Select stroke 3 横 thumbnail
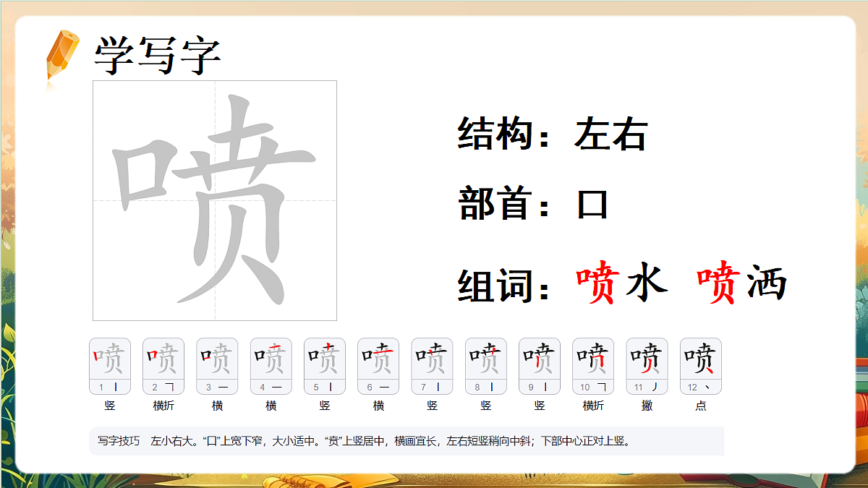The width and height of the screenshot is (868, 488). pos(217,366)
